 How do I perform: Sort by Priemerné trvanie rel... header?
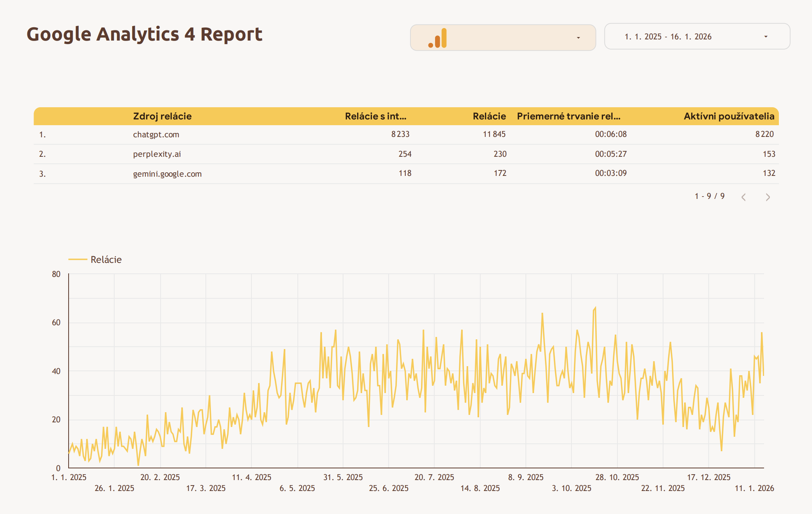tap(568, 116)
